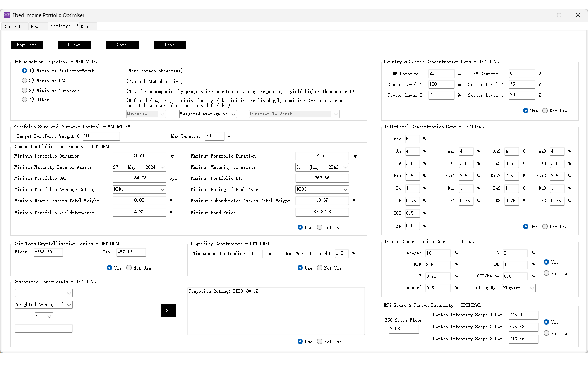Select Not Use for Liquidity Constraints

click(x=319, y=268)
